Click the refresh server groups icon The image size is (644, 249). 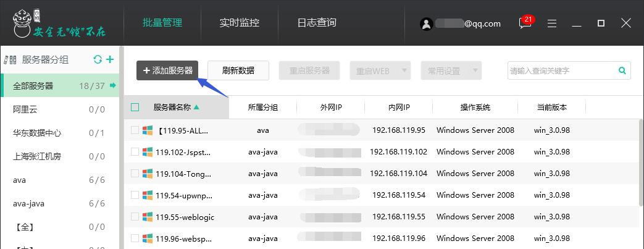pyautogui.click(x=98, y=59)
